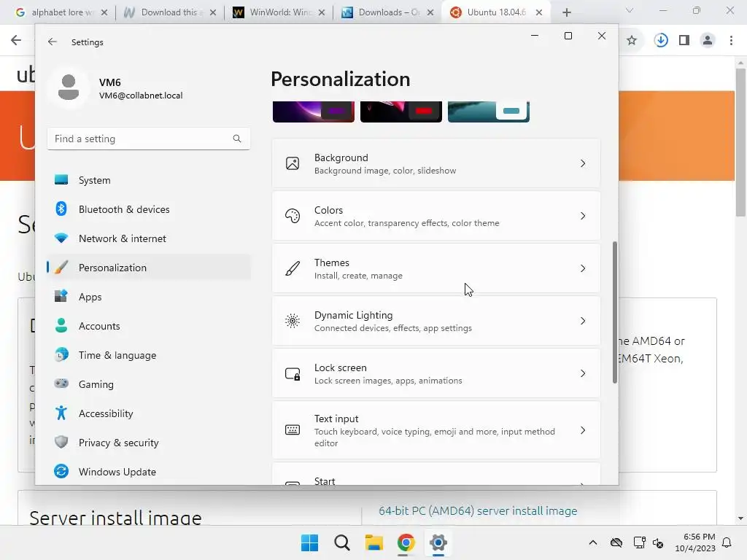This screenshot has width=747, height=560.
Task: Click the Themes brush icon
Action: pyautogui.click(x=293, y=268)
